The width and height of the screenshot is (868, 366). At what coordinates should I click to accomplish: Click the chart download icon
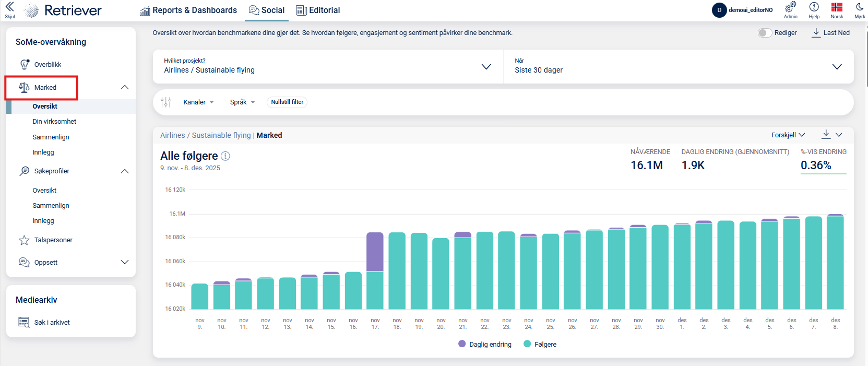[826, 135]
